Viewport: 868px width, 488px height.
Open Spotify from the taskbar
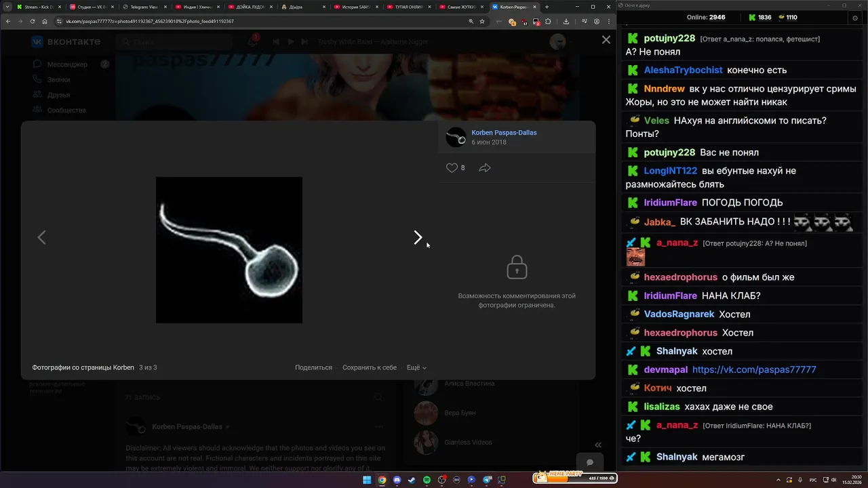click(427, 480)
